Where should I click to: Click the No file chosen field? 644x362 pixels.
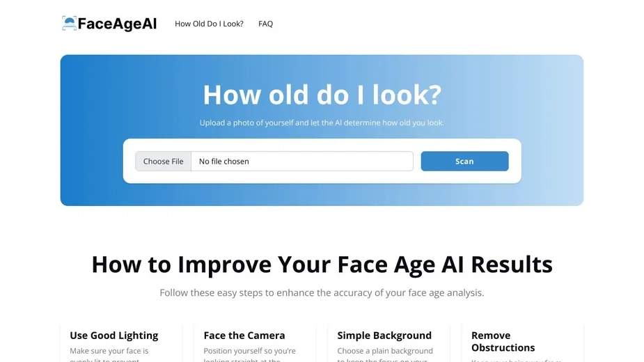click(x=302, y=161)
